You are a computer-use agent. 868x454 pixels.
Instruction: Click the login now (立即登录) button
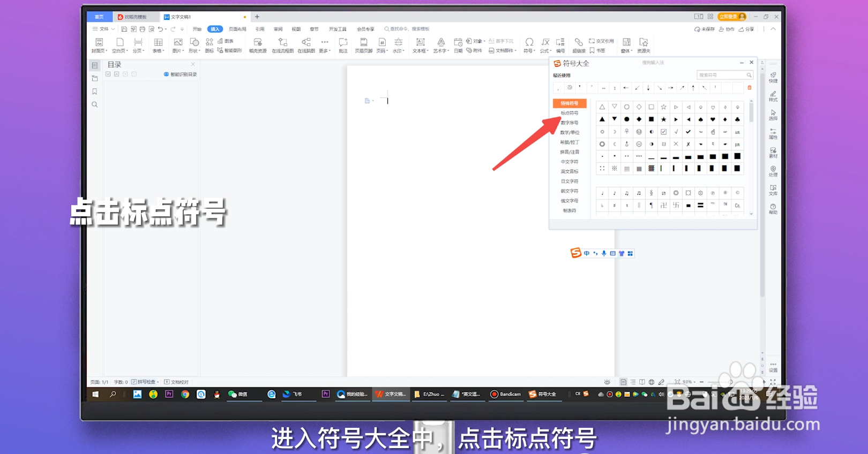[732, 17]
